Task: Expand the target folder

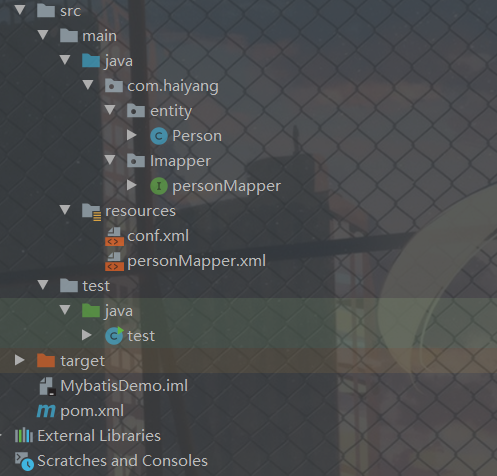Action: (x=20, y=360)
